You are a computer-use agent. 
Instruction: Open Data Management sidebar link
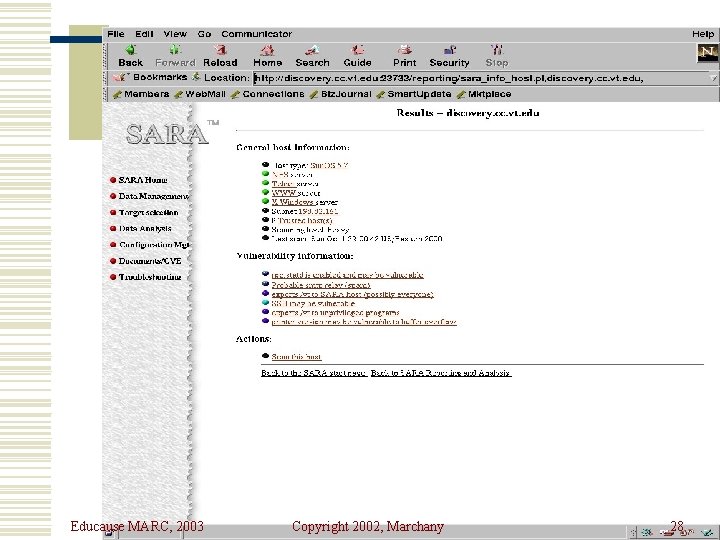(154, 196)
